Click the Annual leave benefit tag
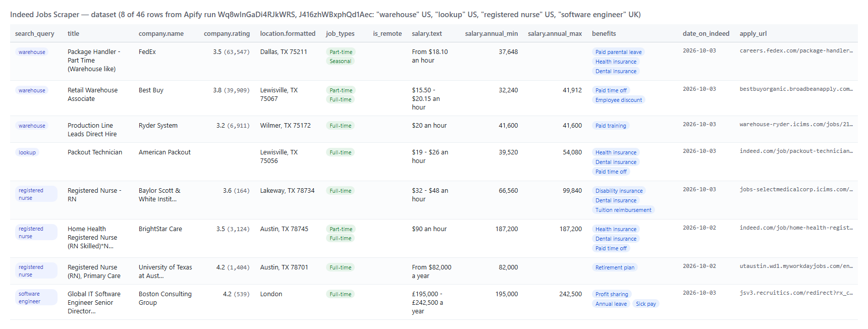Screen dimensions: 868x329 click(611, 304)
